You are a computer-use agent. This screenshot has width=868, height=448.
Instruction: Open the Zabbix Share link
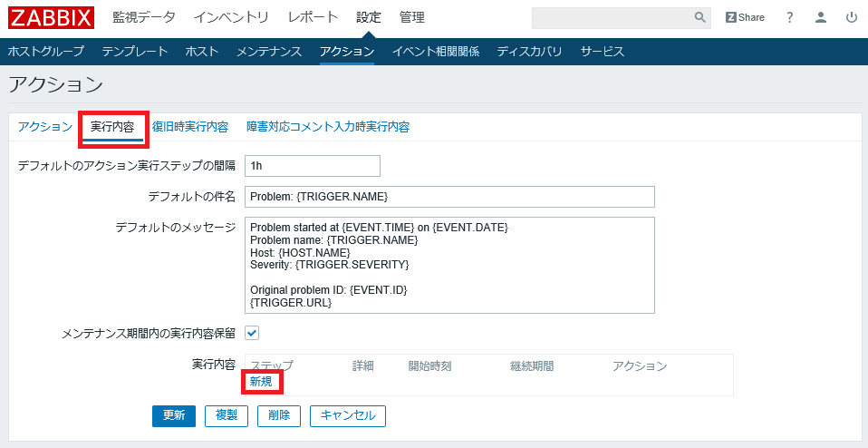point(745,17)
